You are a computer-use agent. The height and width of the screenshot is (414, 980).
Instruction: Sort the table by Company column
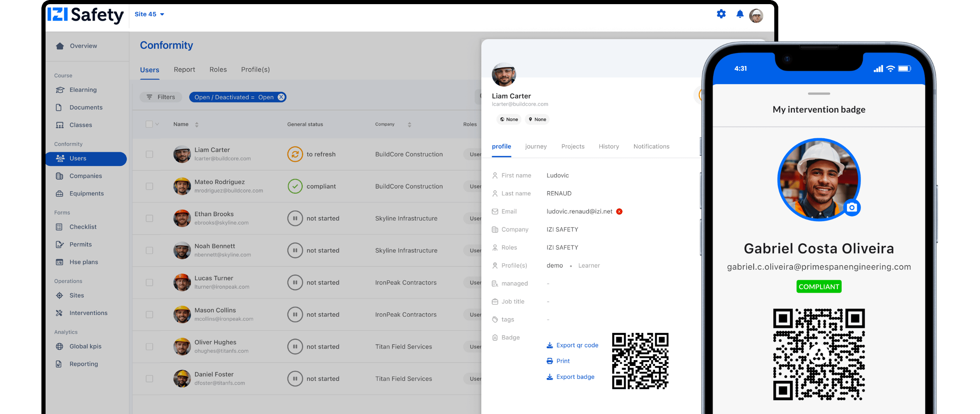pyautogui.click(x=409, y=125)
